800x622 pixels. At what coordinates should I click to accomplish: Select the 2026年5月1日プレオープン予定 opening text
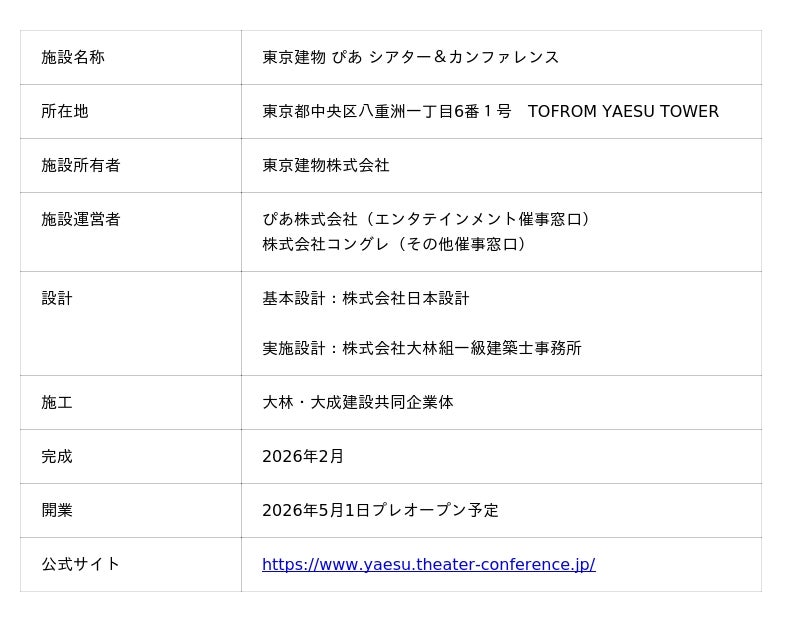click(x=380, y=511)
